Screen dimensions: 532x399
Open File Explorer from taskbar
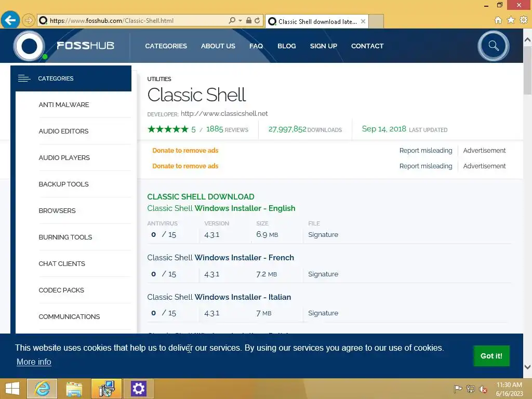coord(74,389)
